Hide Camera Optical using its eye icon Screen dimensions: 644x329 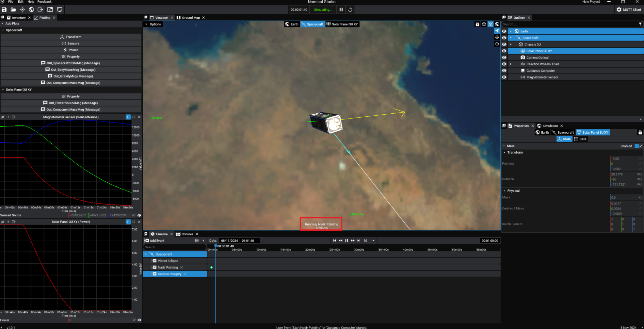(x=504, y=58)
